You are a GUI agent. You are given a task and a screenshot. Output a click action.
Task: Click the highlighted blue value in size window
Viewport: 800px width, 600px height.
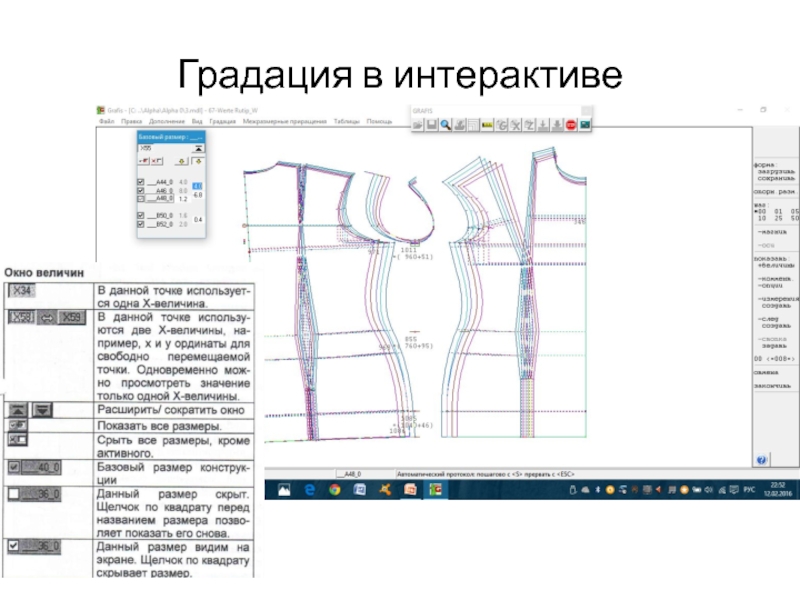point(197,186)
